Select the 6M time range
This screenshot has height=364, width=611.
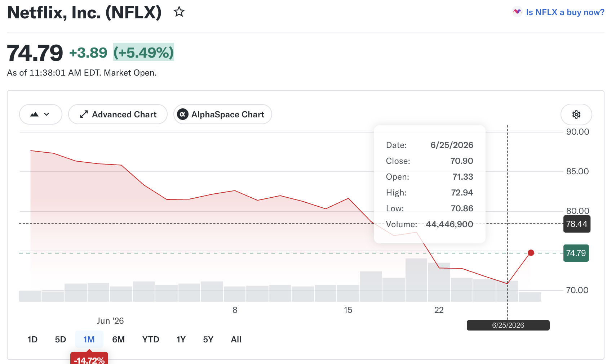118,340
